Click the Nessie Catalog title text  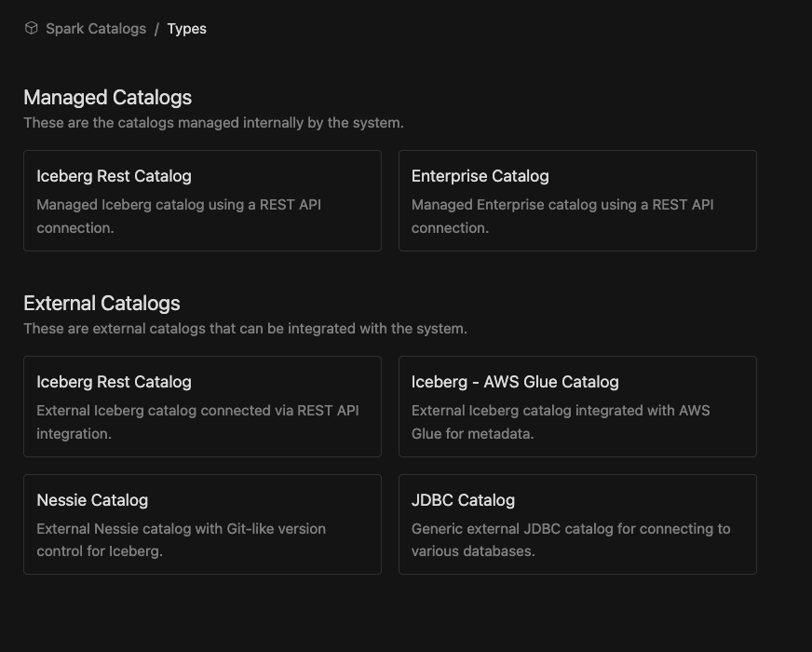92,499
